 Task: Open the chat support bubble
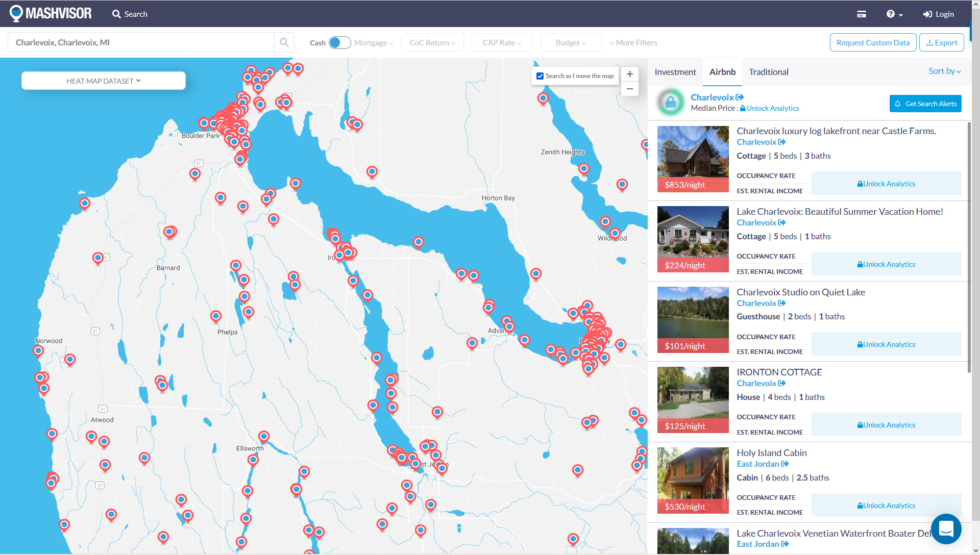pos(946,528)
